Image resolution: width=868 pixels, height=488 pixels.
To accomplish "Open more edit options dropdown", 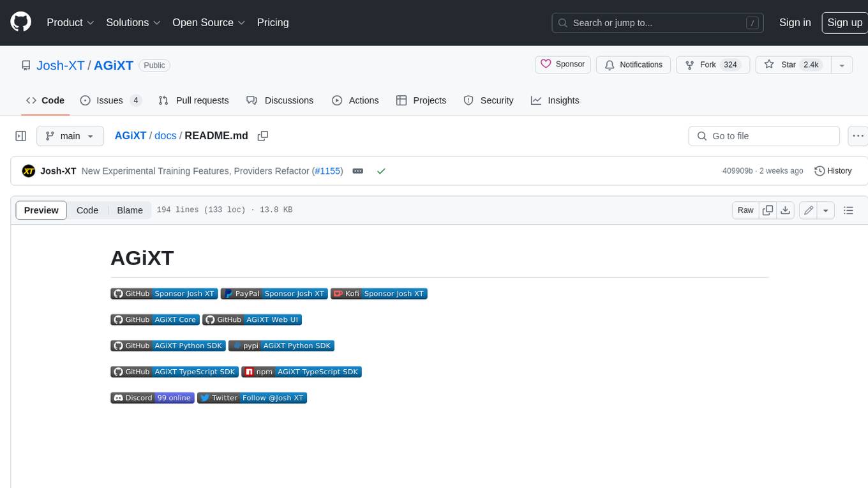I will coord(826,210).
